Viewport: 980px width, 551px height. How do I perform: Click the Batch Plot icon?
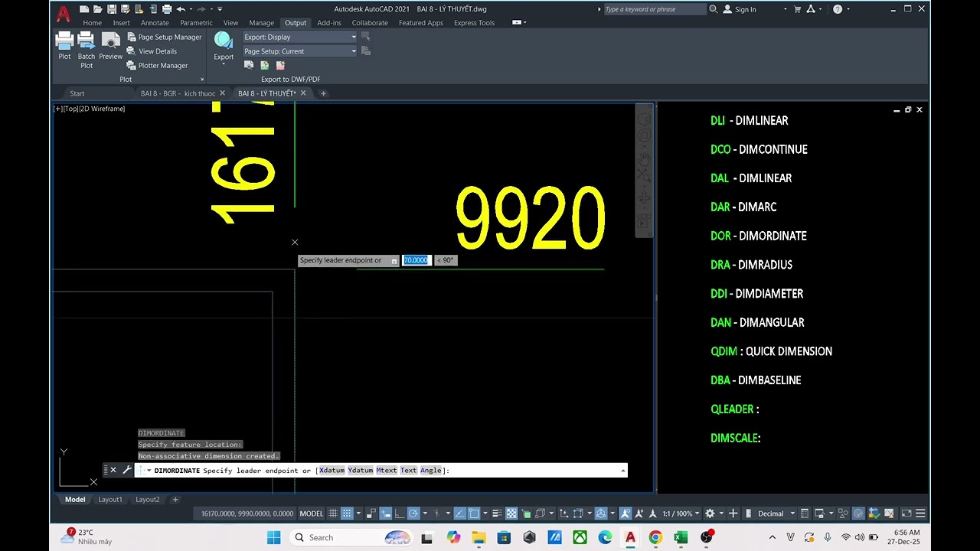click(x=87, y=40)
